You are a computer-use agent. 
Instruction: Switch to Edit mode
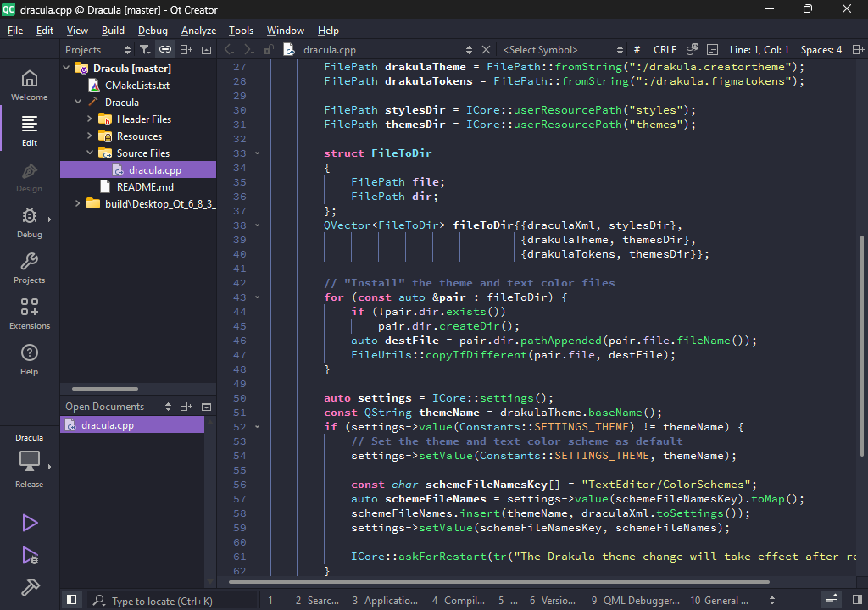click(30, 130)
